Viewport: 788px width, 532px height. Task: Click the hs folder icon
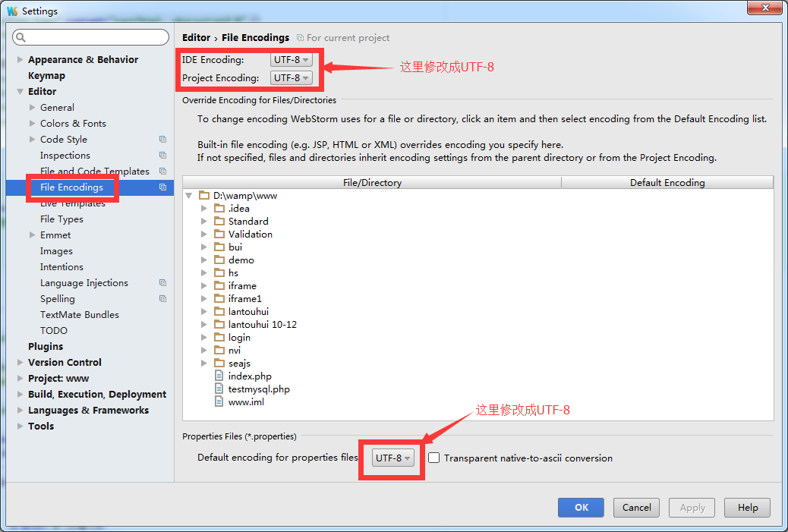[219, 272]
